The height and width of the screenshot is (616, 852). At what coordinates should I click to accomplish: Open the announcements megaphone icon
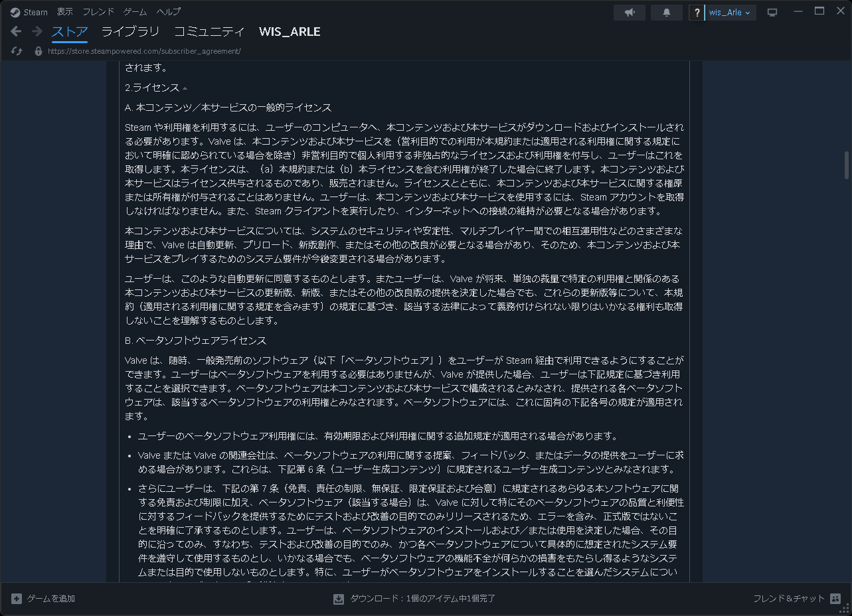pos(628,11)
